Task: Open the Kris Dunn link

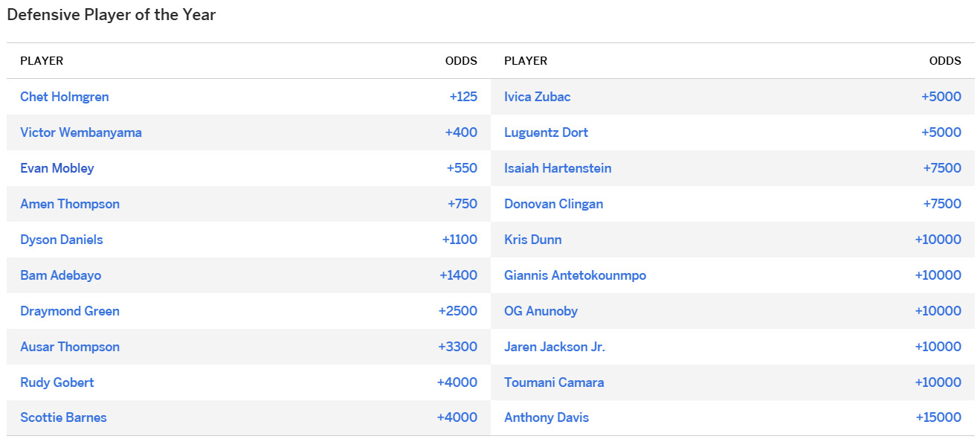Action: click(533, 240)
